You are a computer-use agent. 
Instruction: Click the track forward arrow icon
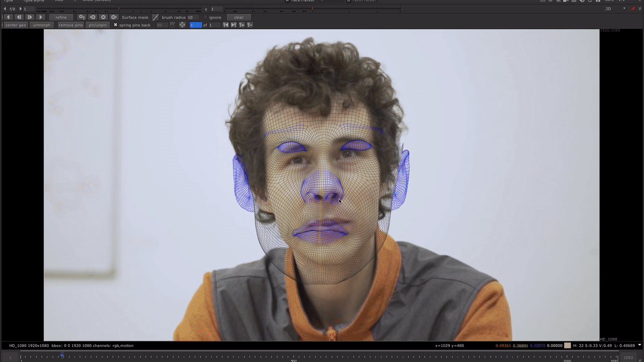[41, 17]
